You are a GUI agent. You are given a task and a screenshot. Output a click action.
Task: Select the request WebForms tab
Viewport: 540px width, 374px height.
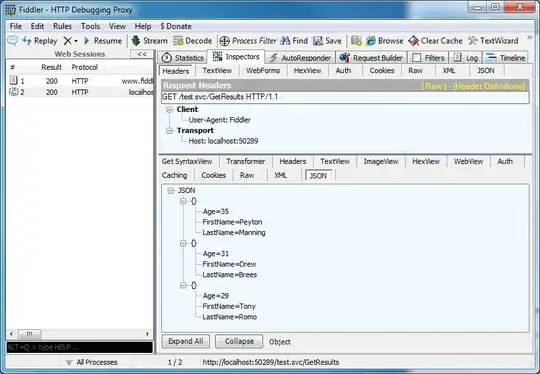point(263,71)
